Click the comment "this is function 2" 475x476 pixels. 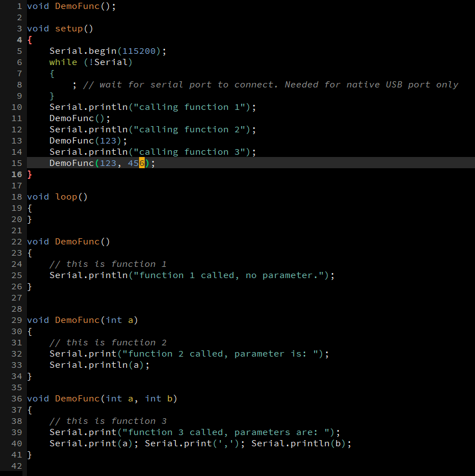(108, 343)
